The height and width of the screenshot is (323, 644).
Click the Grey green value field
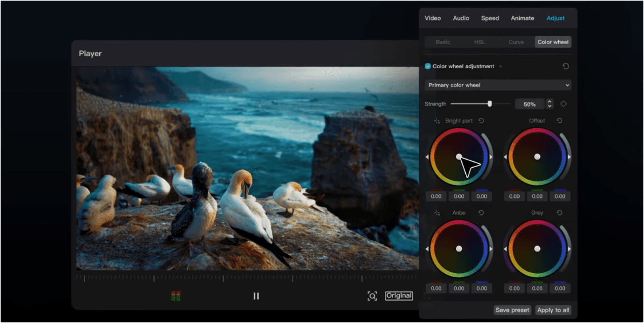coord(537,288)
